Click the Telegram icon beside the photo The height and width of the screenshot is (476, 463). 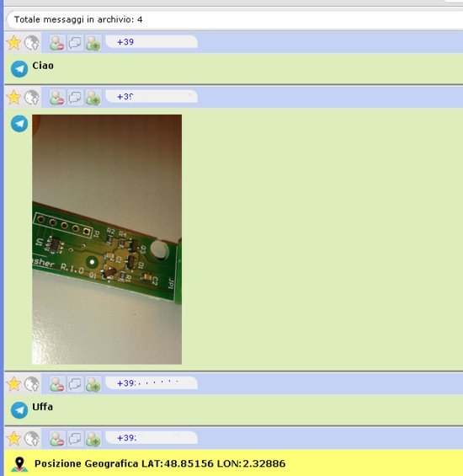coord(19,124)
